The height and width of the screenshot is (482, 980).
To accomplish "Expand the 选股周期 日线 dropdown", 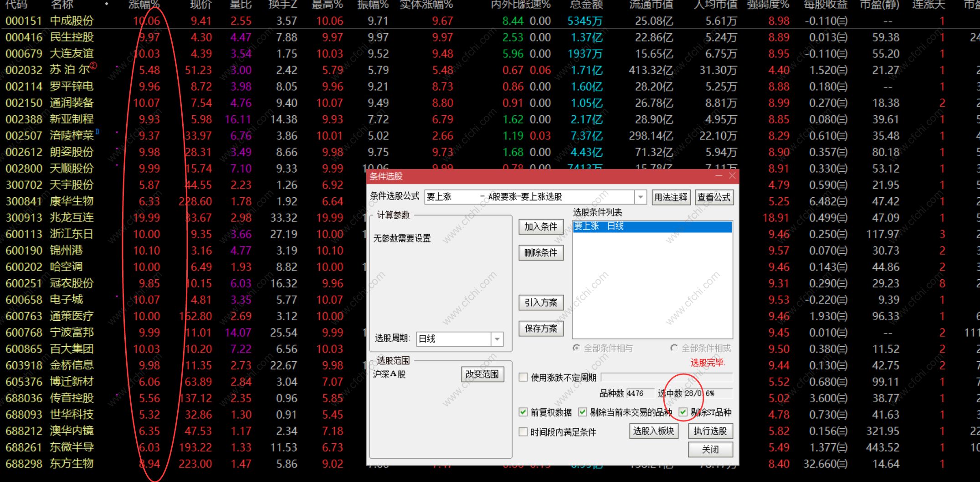I will (497, 339).
